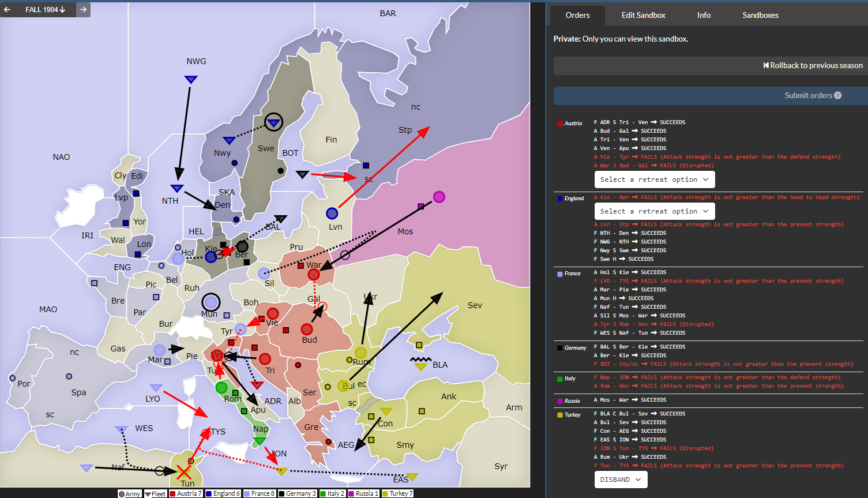Select the English army in Kie
This screenshot has height=498, width=868.
coord(211,257)
